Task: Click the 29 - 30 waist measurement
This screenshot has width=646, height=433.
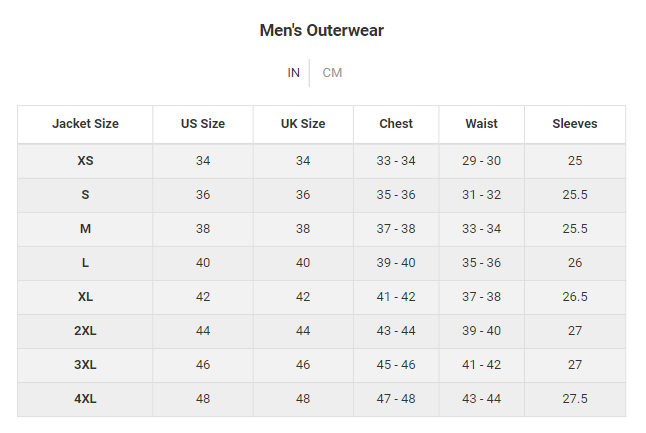Action: click(x=482, y=161)
